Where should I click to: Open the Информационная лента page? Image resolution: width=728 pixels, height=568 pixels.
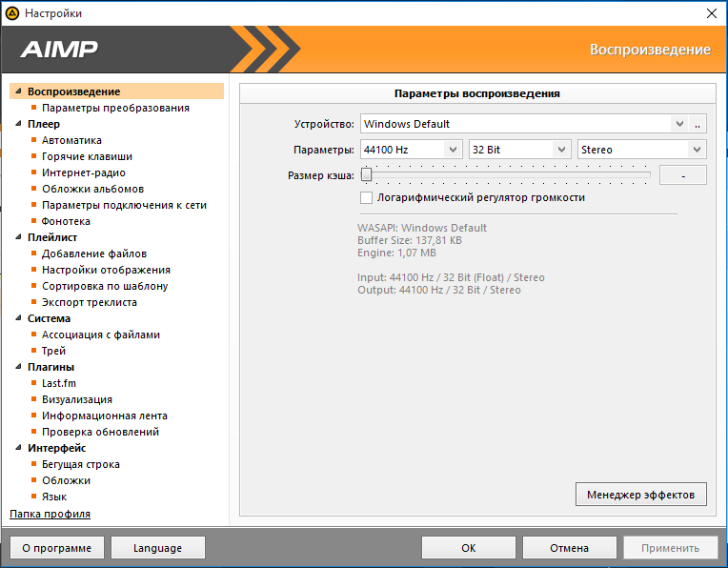[x=105, y=416]
